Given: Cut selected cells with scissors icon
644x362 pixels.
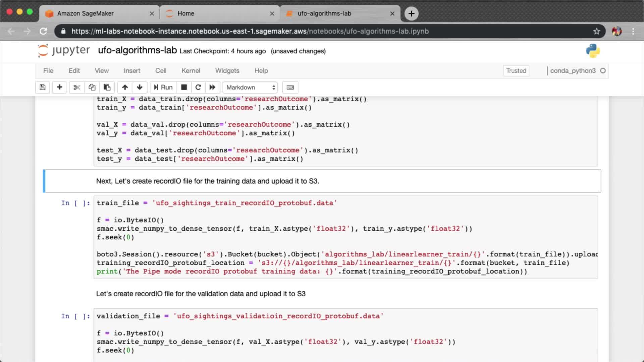Looking at the screenshot, I should [77, 87].
